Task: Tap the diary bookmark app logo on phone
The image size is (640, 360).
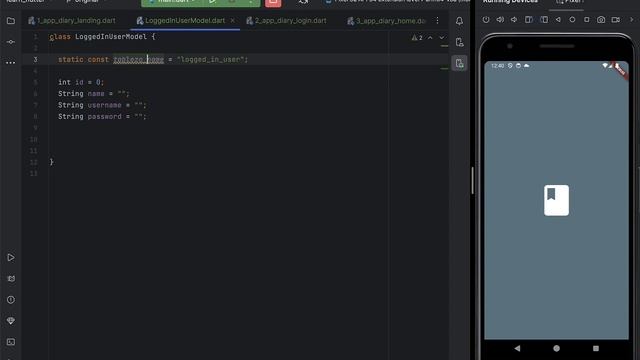Action: (556, 200)
